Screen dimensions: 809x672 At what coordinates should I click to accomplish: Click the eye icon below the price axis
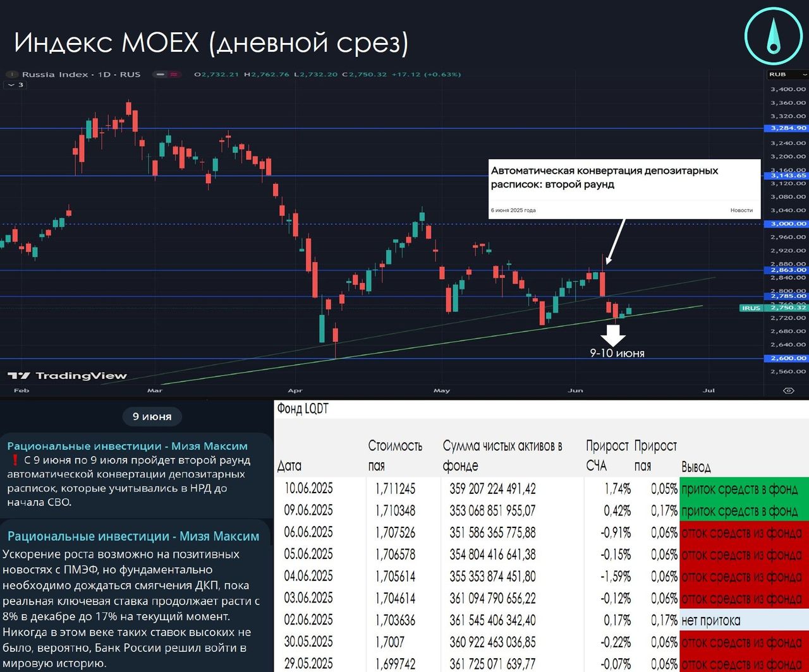[788, 390]
